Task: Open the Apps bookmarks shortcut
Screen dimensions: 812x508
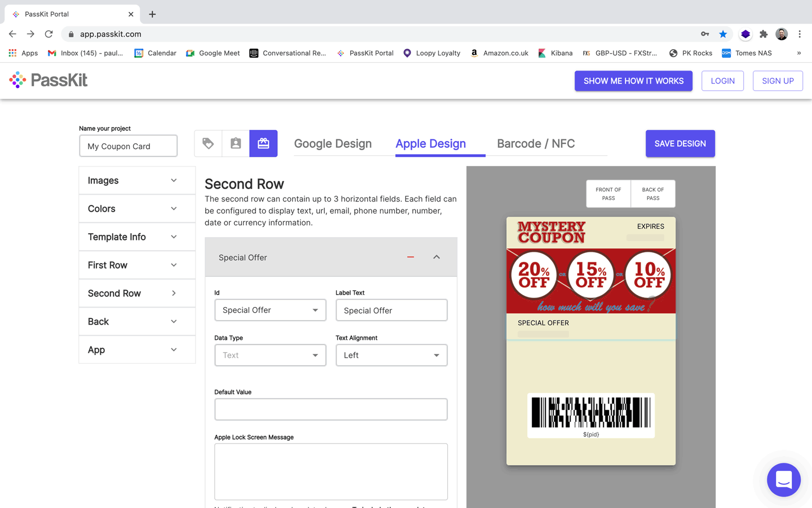Action: pyautogui.click(x=23, y=53)
